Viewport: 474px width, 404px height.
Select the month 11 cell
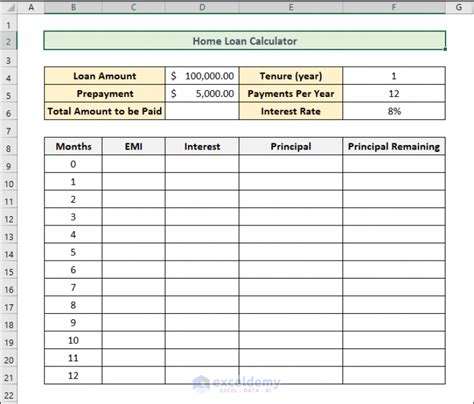tap(73, 358)
